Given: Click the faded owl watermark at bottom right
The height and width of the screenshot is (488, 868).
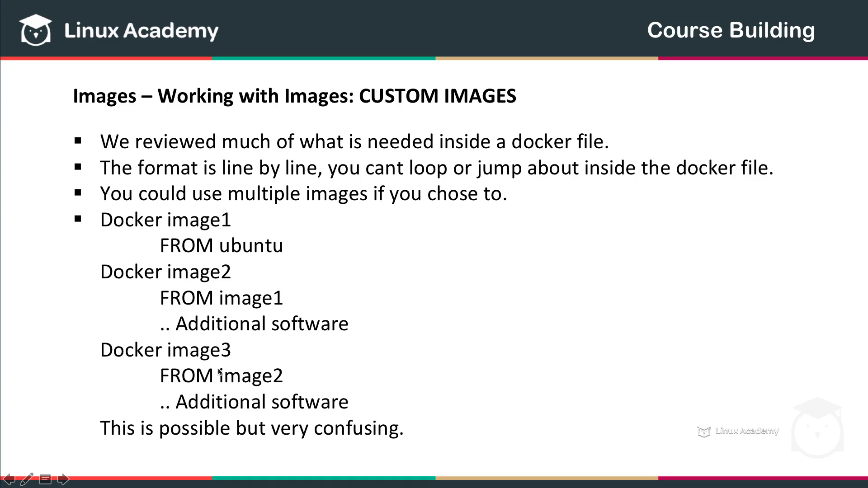Looking at the screenshot, I should coord(817,428).
